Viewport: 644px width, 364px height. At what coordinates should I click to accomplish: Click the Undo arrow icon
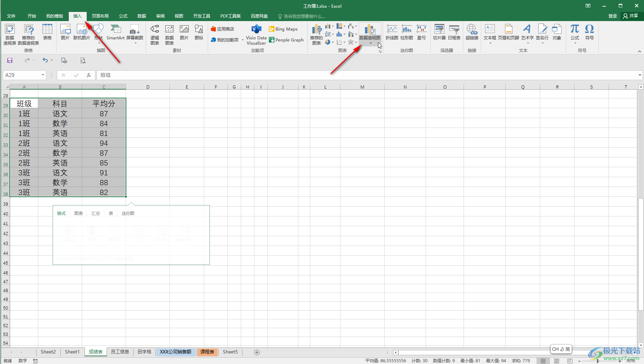pos(45,60)
